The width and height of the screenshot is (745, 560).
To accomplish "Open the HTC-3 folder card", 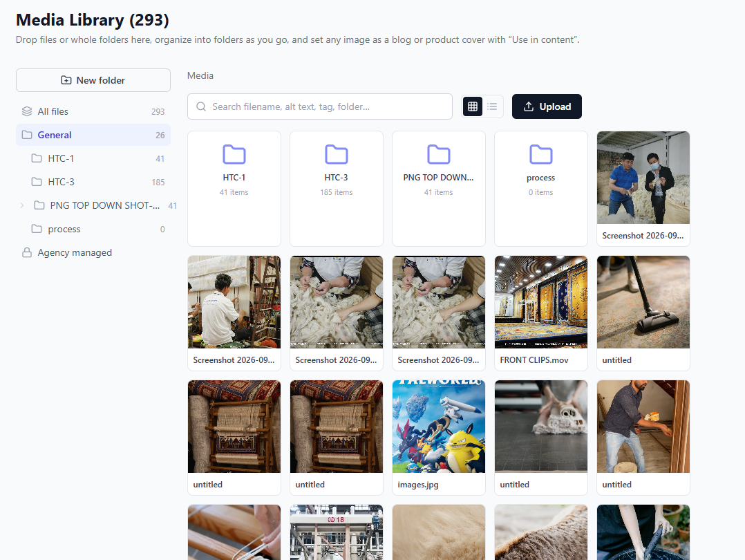I will 337,189.
